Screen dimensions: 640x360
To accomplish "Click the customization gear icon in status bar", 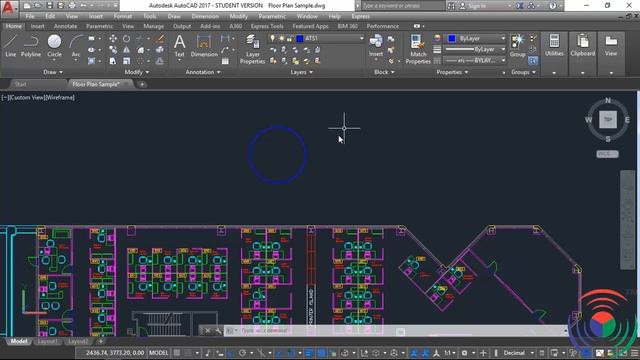I will coord(464,353).
